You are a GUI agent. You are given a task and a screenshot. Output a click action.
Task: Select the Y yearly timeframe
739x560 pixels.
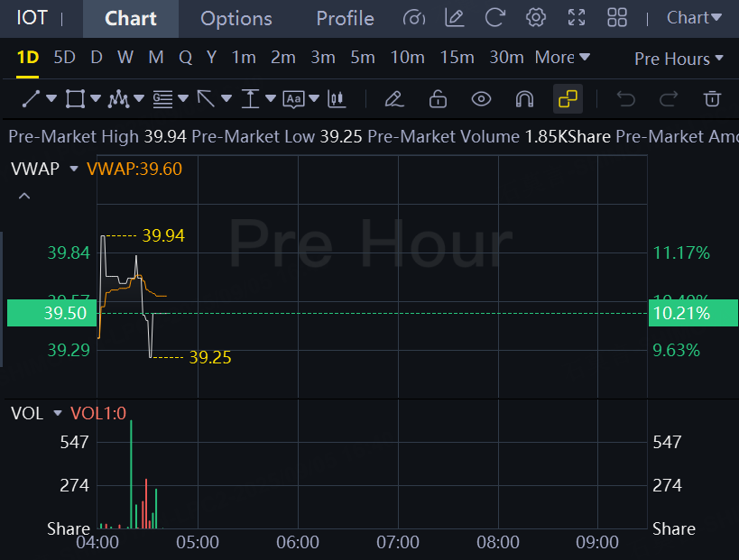[x=212, y=58]
